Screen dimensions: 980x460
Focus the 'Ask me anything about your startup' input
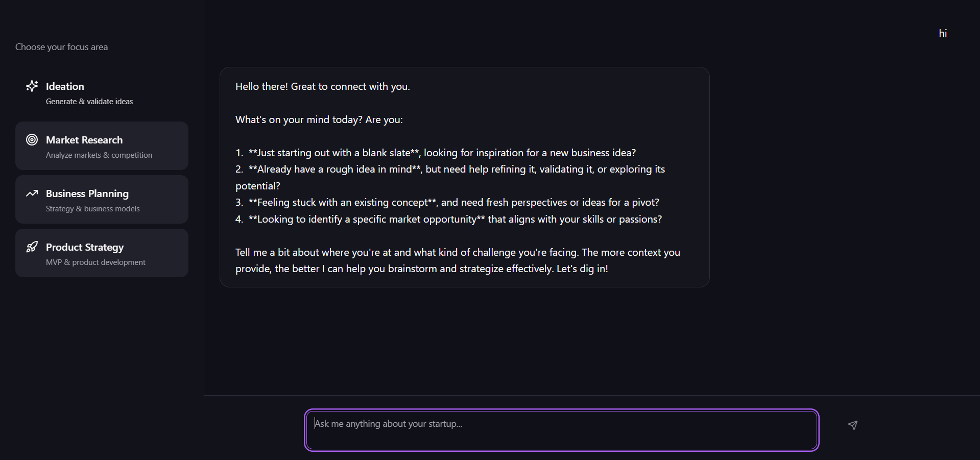pos(561,430)
